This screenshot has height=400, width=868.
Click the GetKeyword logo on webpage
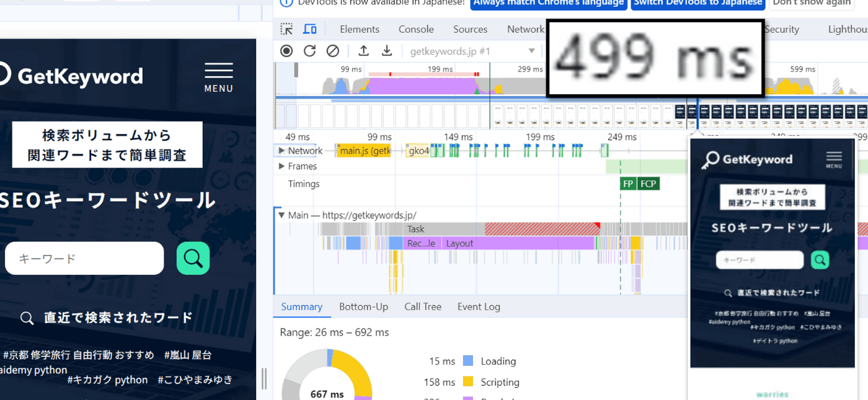tap(70, 76)
